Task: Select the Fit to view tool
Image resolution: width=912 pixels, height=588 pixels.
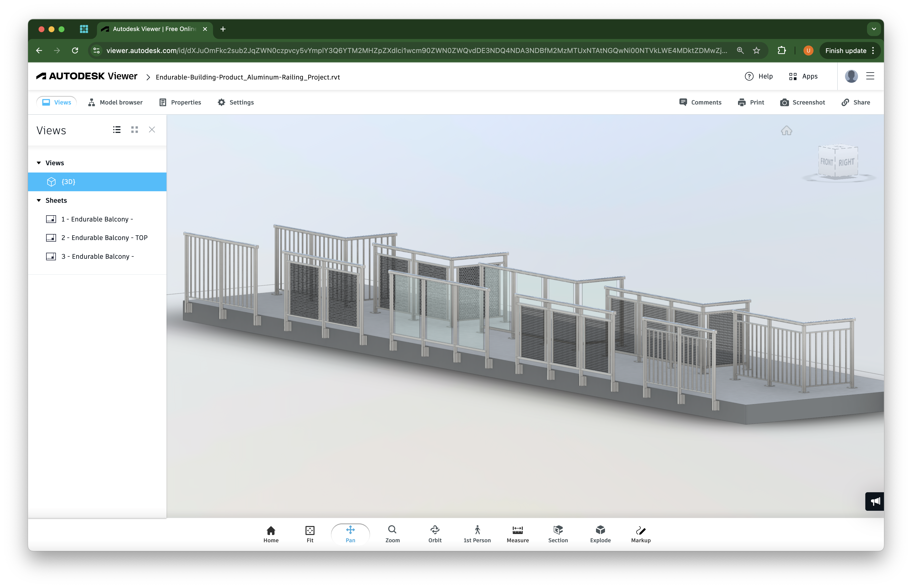Action: point(309,534)
